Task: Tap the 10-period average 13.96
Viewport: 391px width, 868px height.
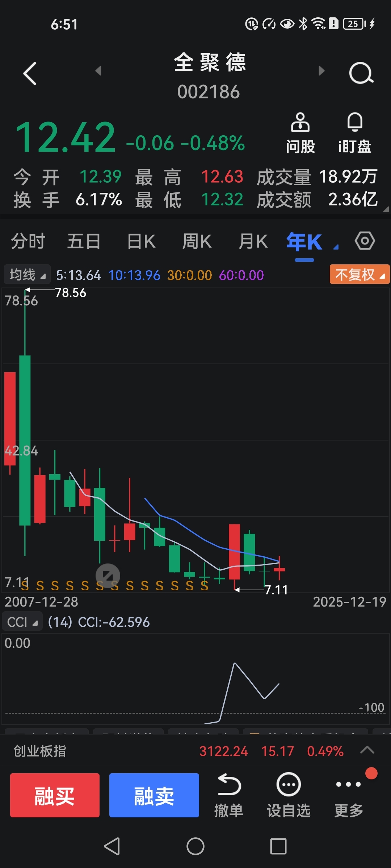Action: point(134,275)
